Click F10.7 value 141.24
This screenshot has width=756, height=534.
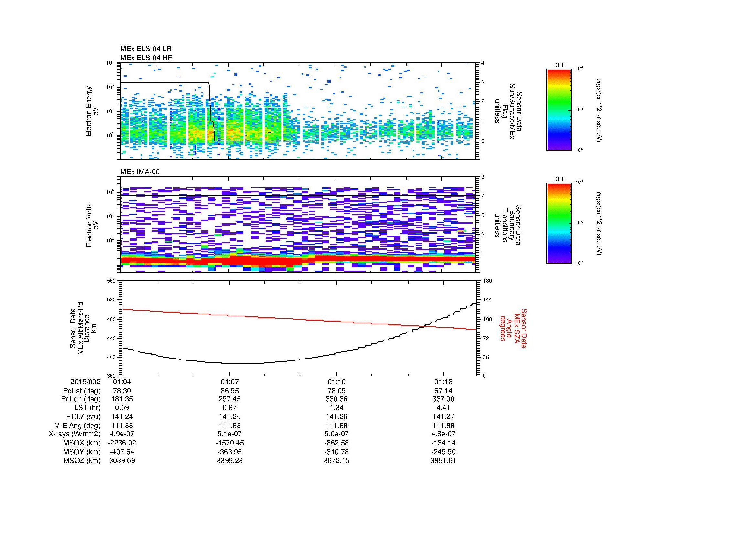[122, 416]
